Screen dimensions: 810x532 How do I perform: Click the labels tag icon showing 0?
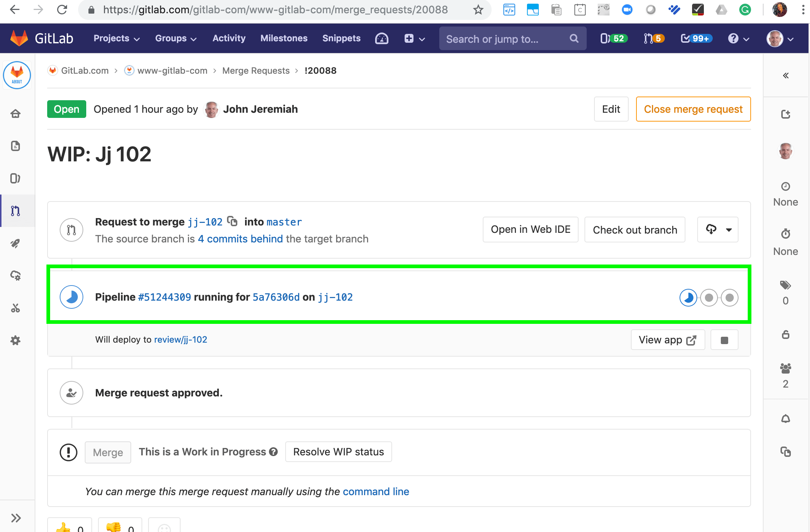786,285
